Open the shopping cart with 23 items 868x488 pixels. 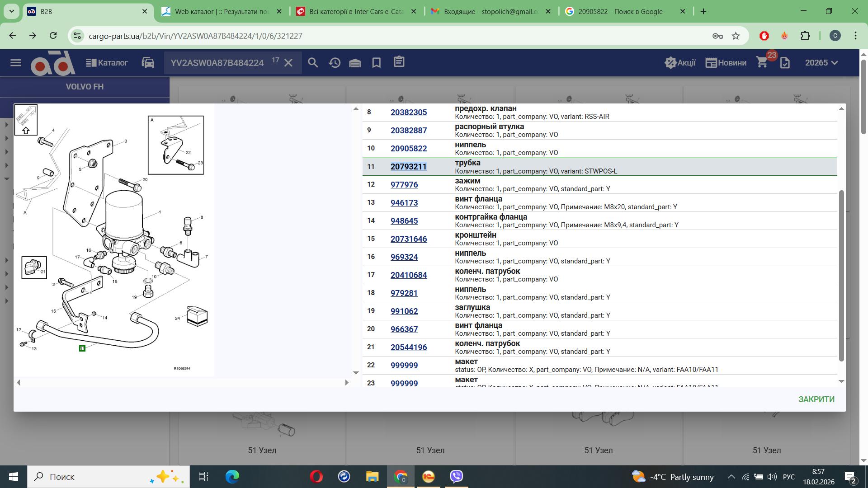tap(762, 63)
